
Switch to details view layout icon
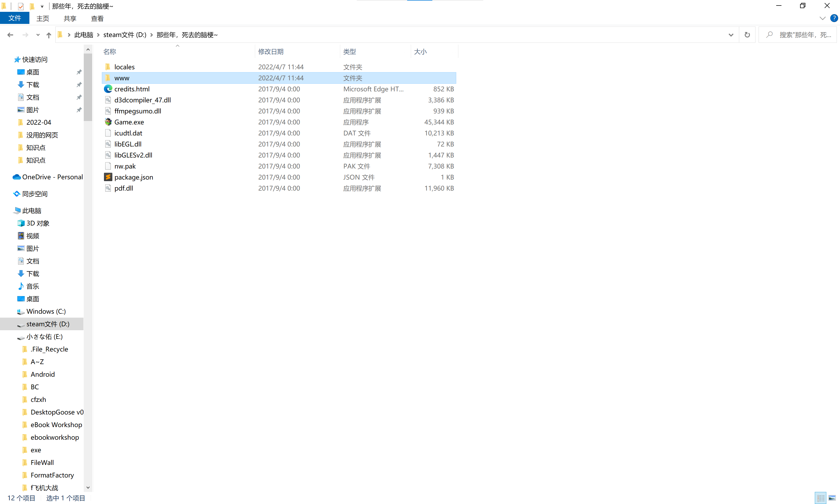821,498
